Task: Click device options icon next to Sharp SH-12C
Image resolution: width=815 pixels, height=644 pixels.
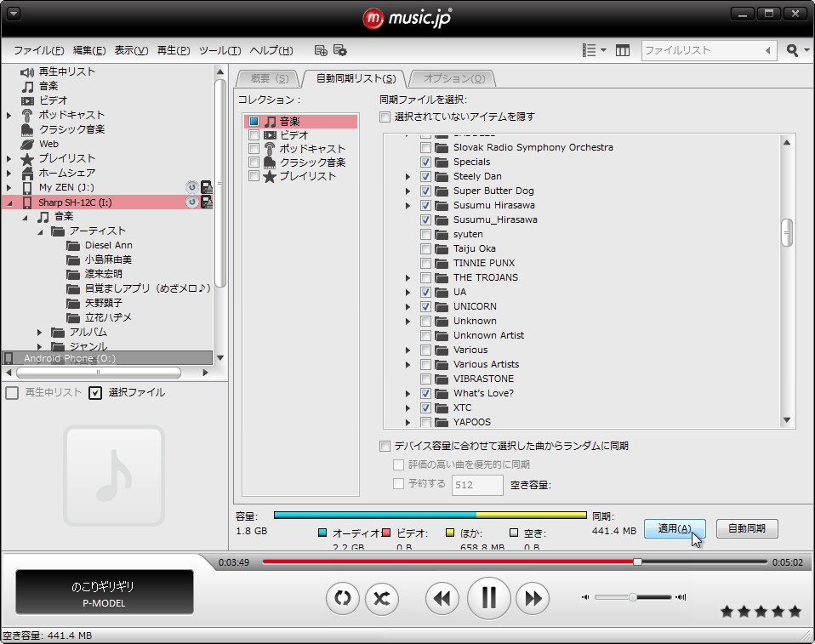Action: [207, 202]
